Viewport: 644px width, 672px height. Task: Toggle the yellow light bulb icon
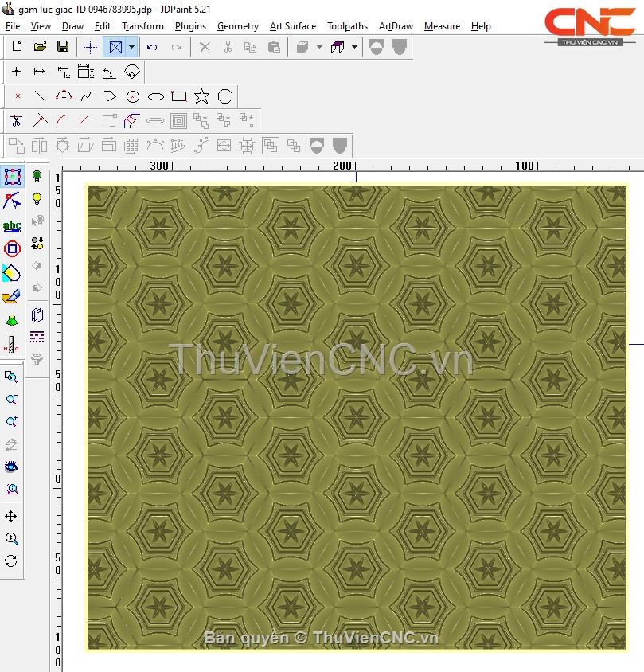pos(37,198)
